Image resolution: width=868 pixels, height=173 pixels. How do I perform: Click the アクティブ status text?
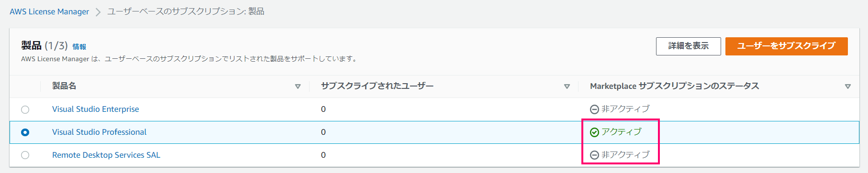coord(621,132)
